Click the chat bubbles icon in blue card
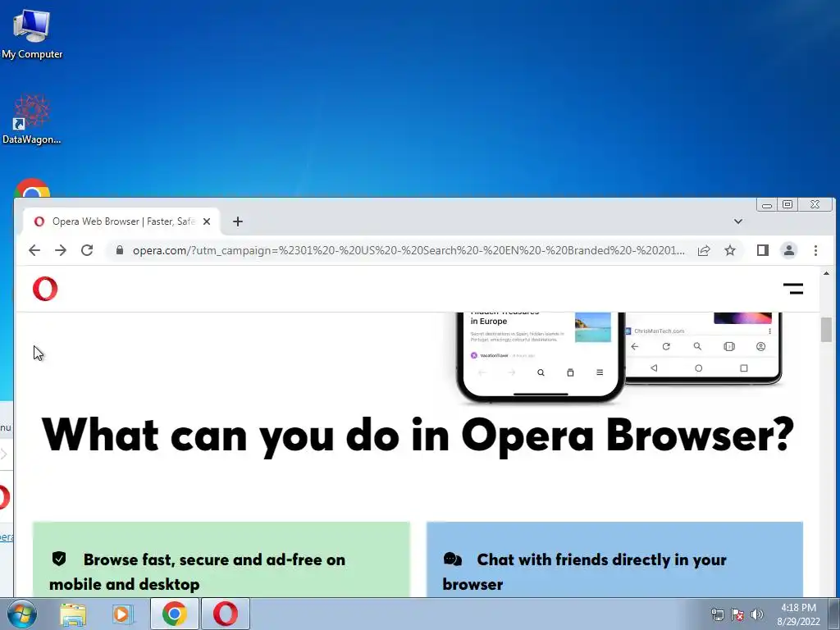Image resolution: width=840 pixels, height=630 pixels. click(453, 559)
